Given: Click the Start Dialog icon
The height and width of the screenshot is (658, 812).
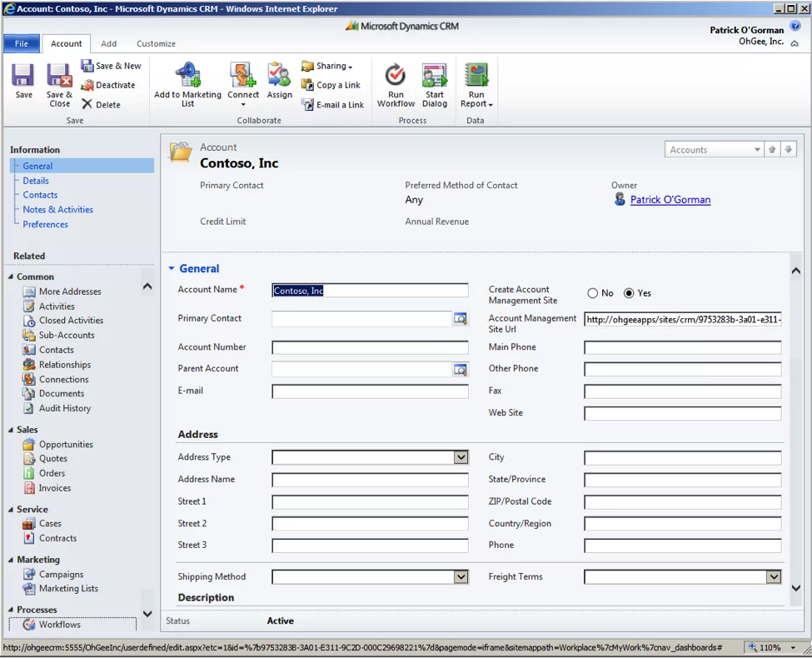Looking at the screenshot, I should tap(435, 75).
